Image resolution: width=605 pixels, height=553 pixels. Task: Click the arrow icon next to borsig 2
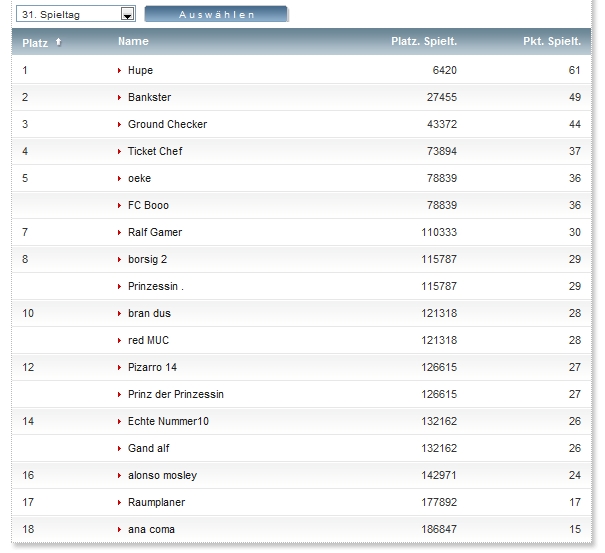(120, 260)
